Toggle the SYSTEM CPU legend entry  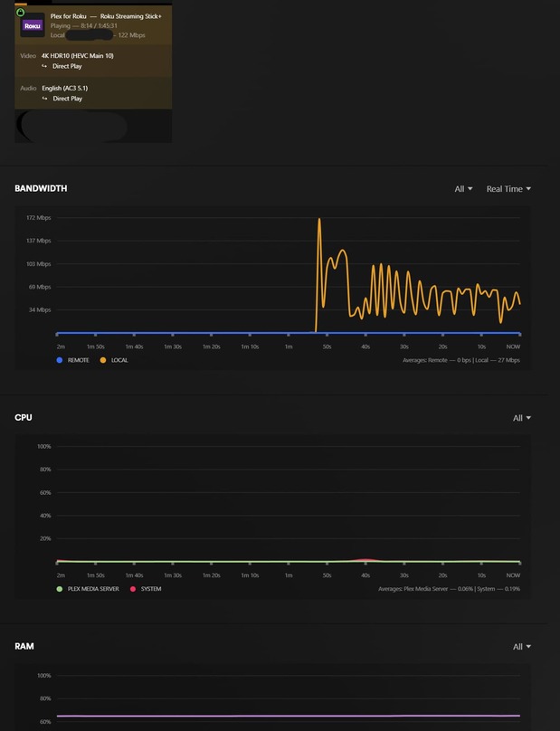click(146, 589)
